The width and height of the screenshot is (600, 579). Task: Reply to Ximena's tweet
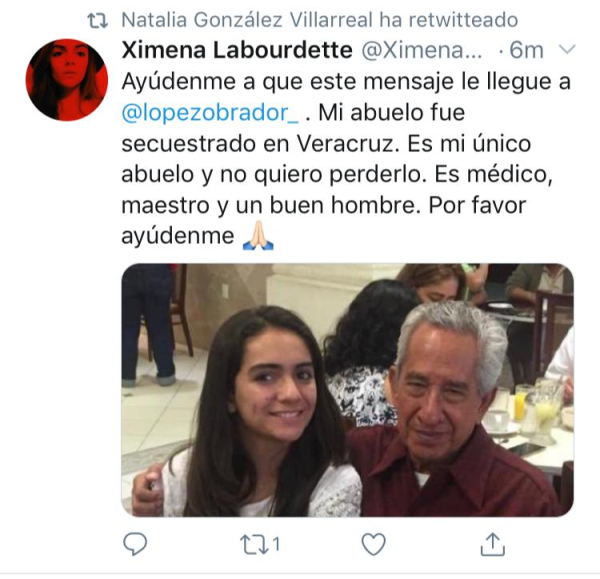[135, 544]
